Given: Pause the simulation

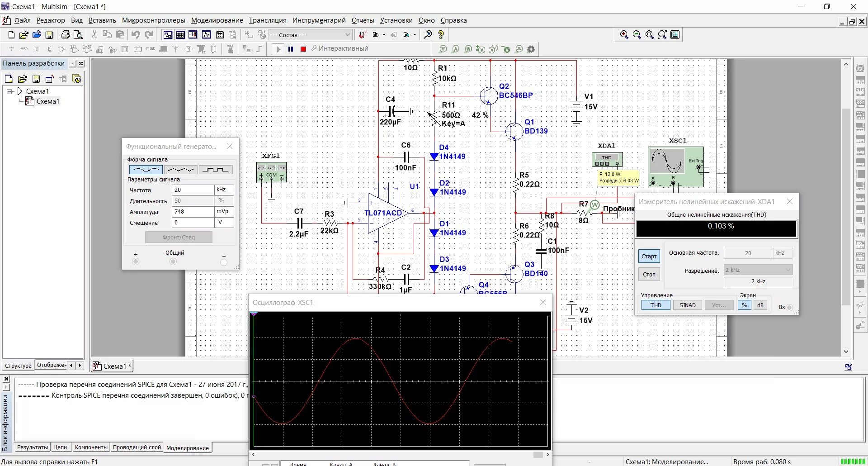Looking at the screenshot, I should pyautogui.click(x=291, y=49).
